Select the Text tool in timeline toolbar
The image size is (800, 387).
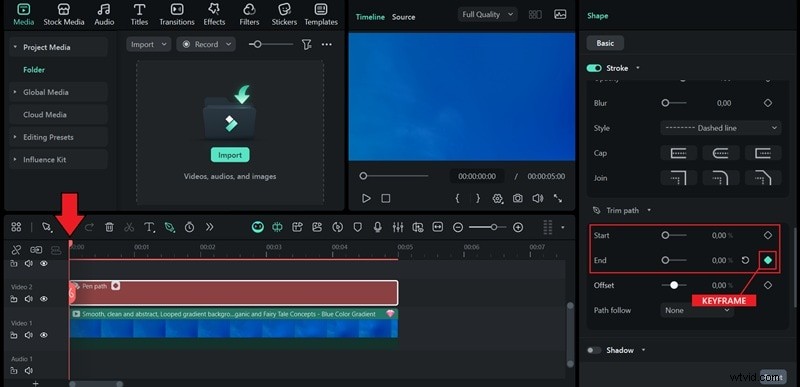(149, 227)
